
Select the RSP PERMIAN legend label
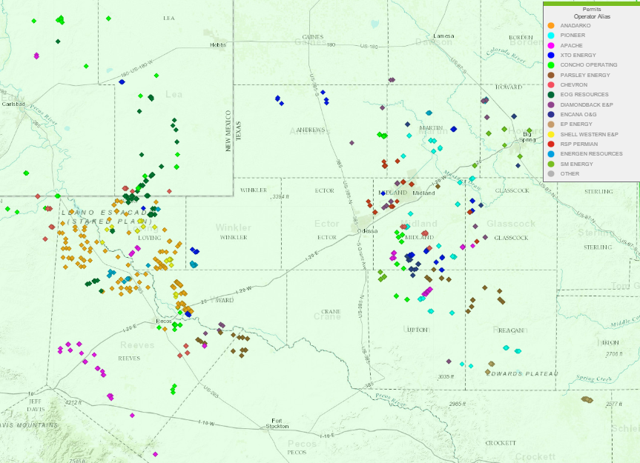tap(579, 144)
